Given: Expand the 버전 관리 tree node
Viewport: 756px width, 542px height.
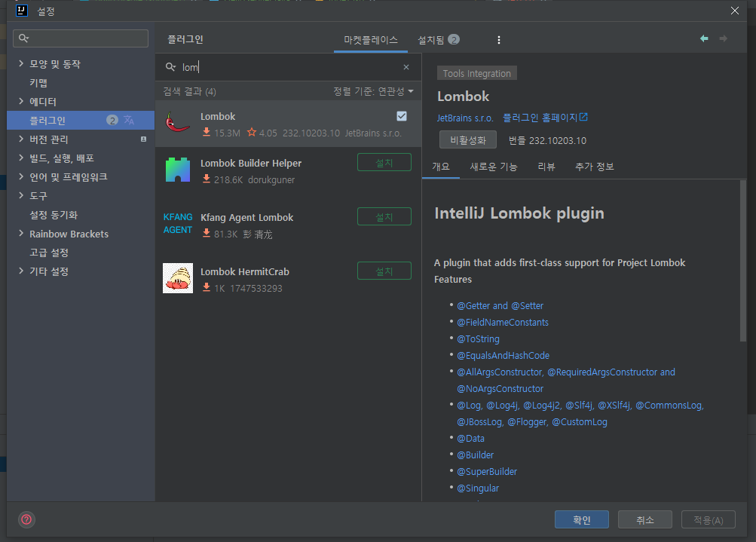Looking at the screenshot, I should point(21,139).
